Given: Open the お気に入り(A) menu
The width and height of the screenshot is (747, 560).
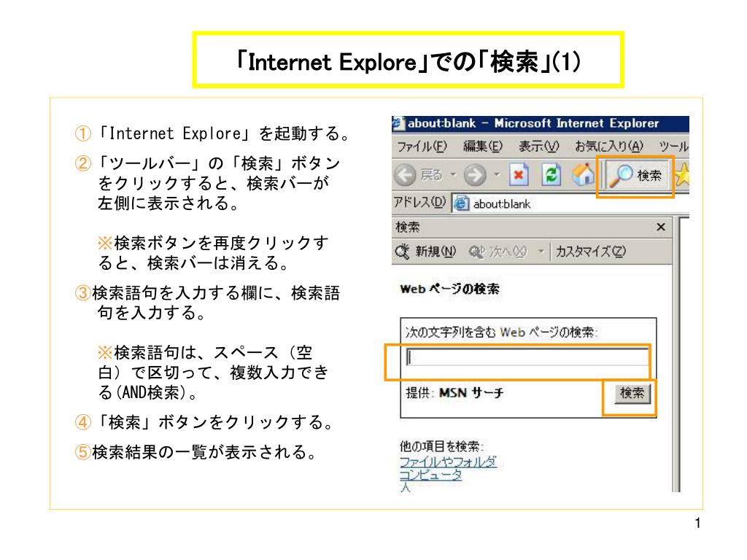Looking at the screenshot, I should pyautogui.click(x=609, y=146).
